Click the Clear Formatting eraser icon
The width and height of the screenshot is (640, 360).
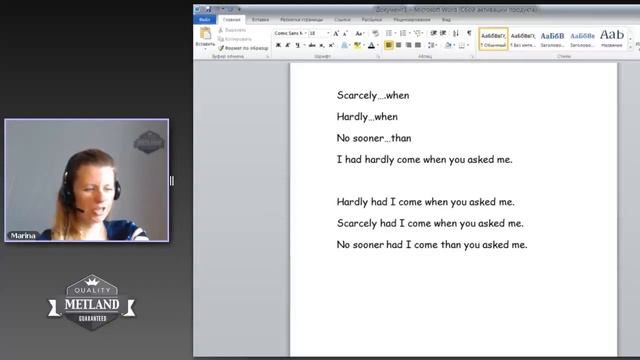(x=376, y=33)
